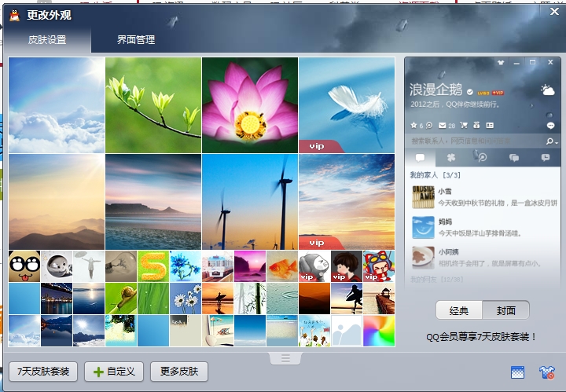
Task: Select the group chat tab in preview
Action: 513,158
